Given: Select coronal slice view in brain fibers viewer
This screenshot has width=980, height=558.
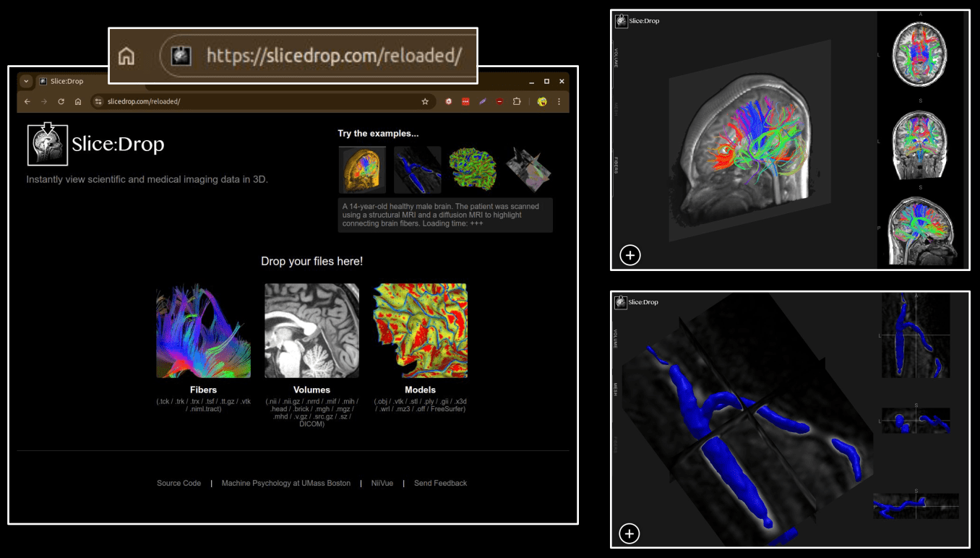Looking at the screenshot, I should click(x=920, y=145).
